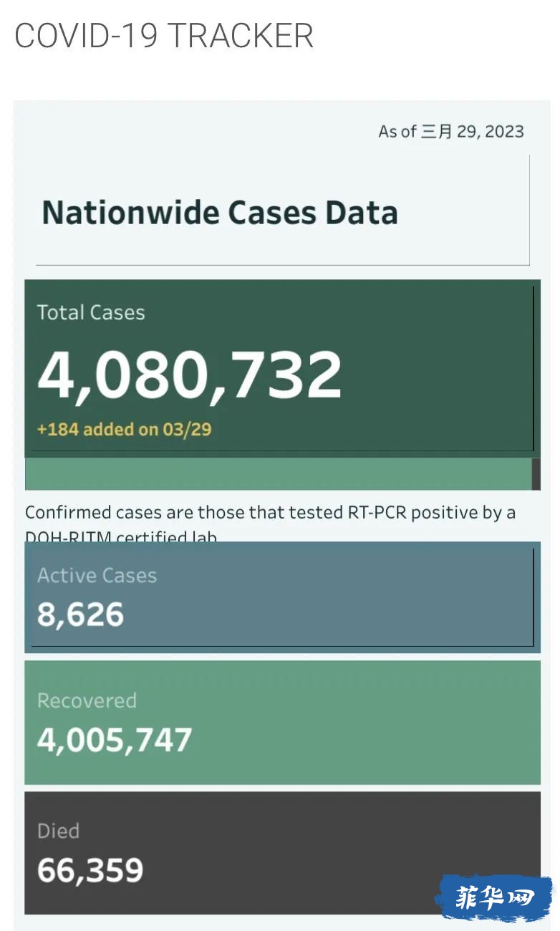Select the +184 added on 03/29 text

(125, 429)
